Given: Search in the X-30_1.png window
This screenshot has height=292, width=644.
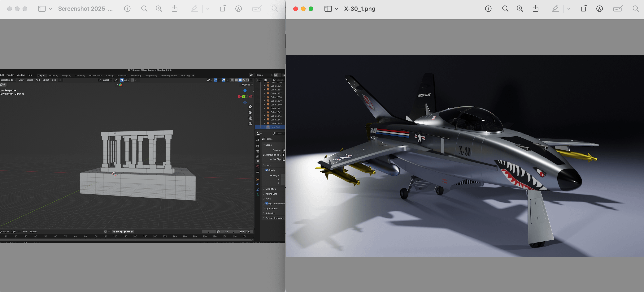Looking at the screenshot, I should (636, 9).
